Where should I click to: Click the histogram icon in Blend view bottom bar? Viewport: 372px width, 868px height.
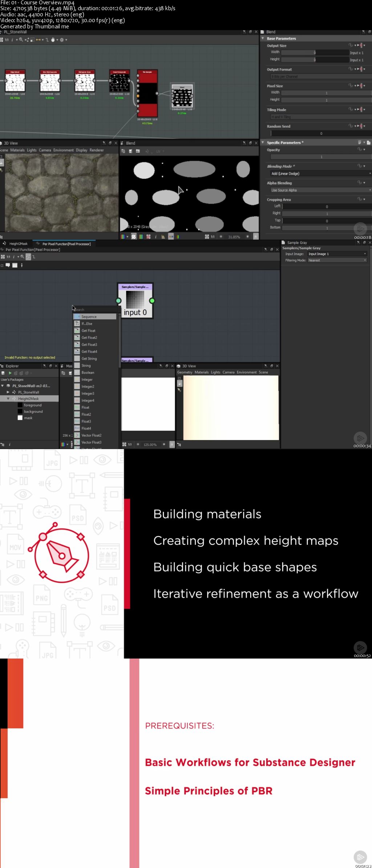(163, 237)
